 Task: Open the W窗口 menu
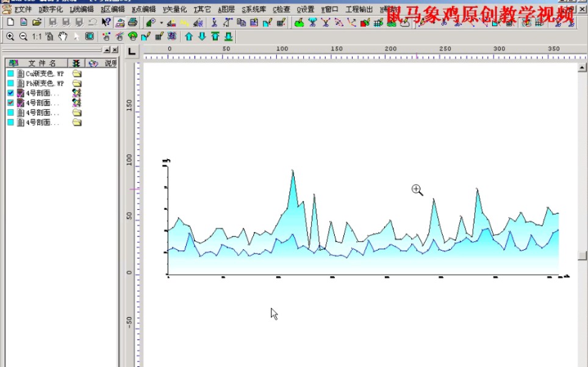point(329,9)
